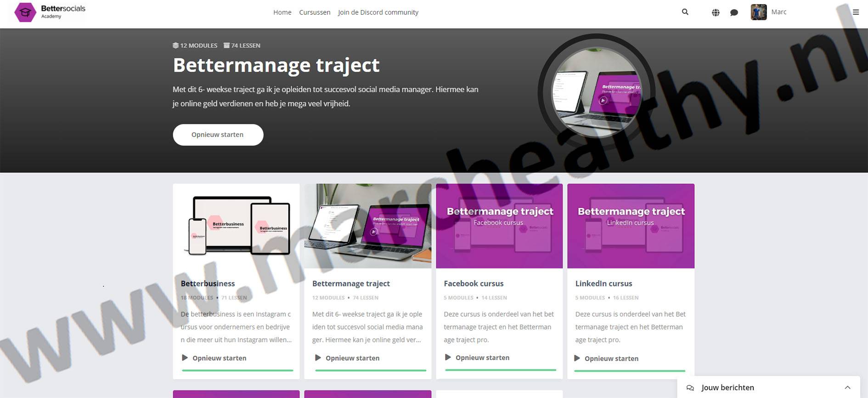Open the hamburger menu icon

[856, 12]
